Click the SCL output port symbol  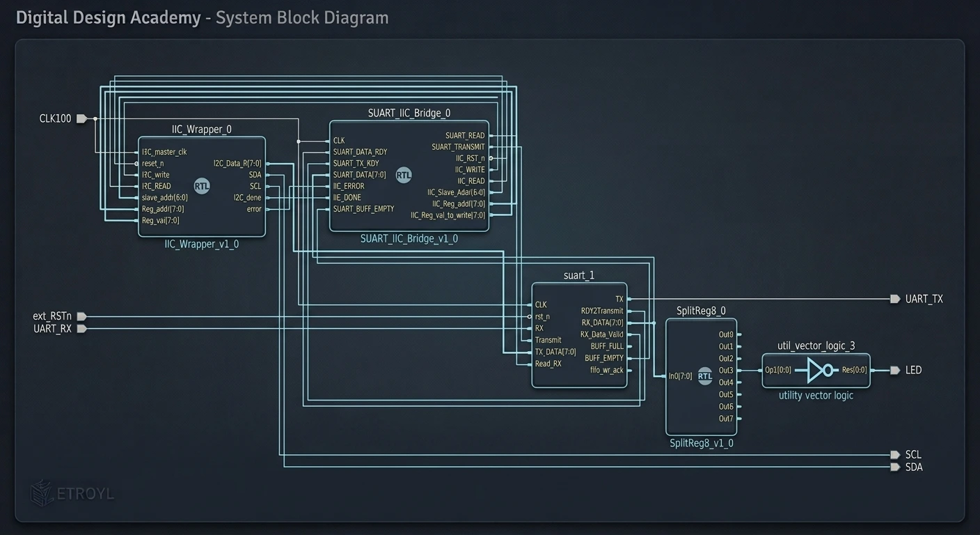click(x=895, y=455)
